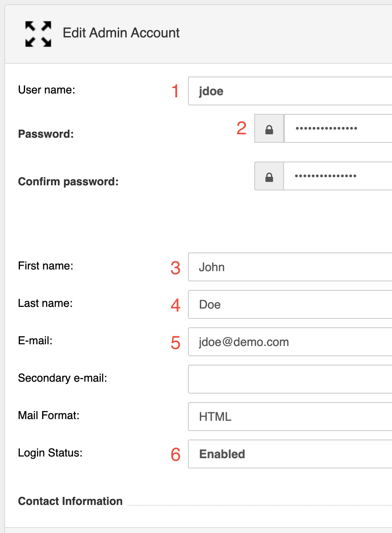Expand the Contact Information section
This screenshot has width=392, height=533.
pyautogui.click(x=70, y=501)
